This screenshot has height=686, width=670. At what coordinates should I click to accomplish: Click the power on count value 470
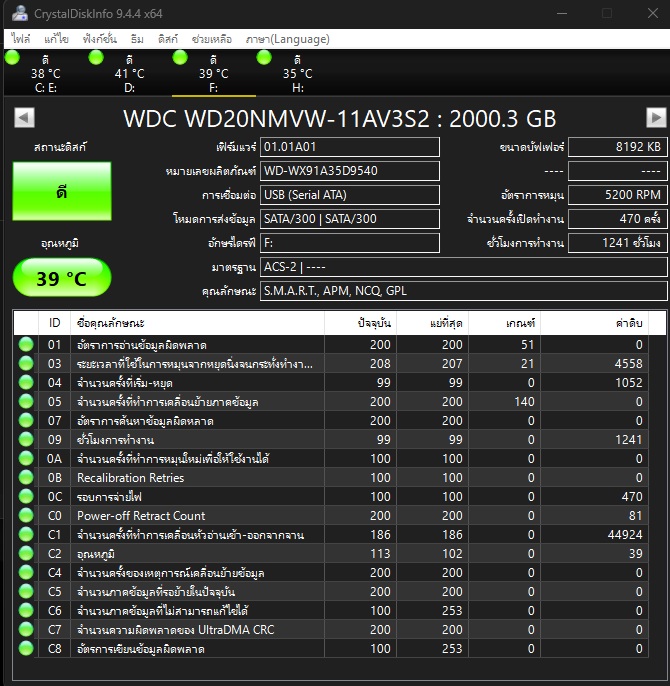(617, 219)
